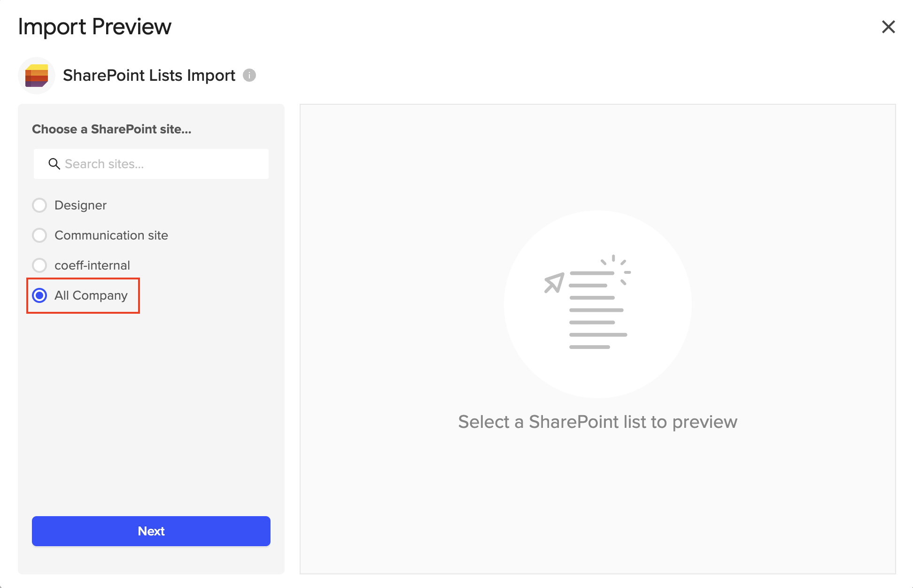Select the Designer radio button
The height and width of the screenshot is (588, 913).
[39, 205]
